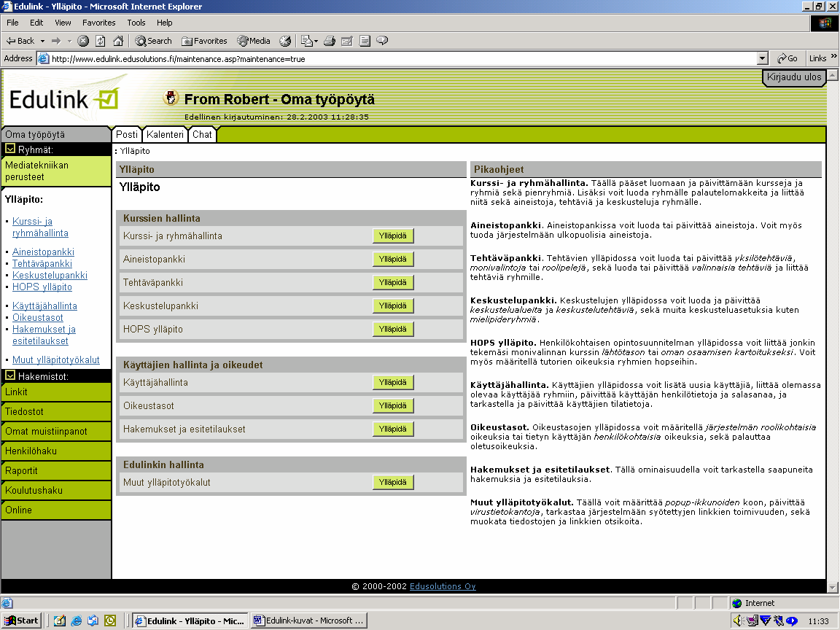Image resolution: width=840 pixels, height=630 pixels.
Task: Open the Edit menu
Action: click(36, 23)
